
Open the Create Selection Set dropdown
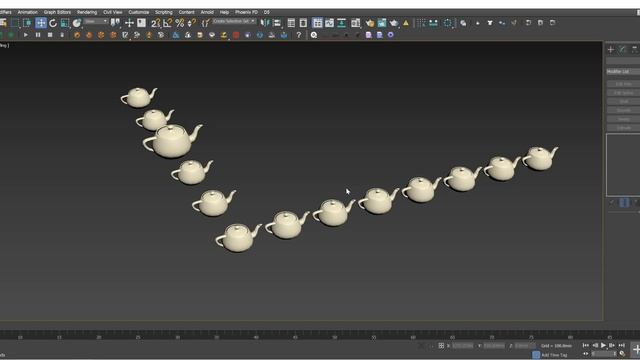234,21
